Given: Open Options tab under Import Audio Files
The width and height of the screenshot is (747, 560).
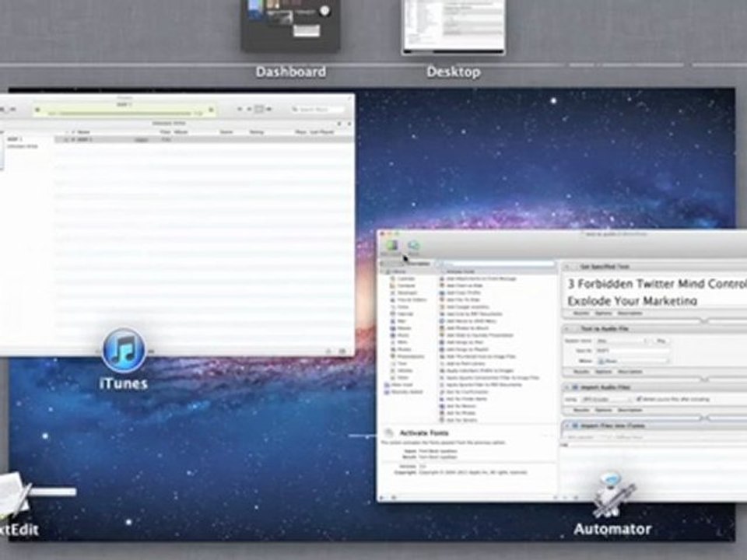Looking at the screenshot, I should coord(602,410).
